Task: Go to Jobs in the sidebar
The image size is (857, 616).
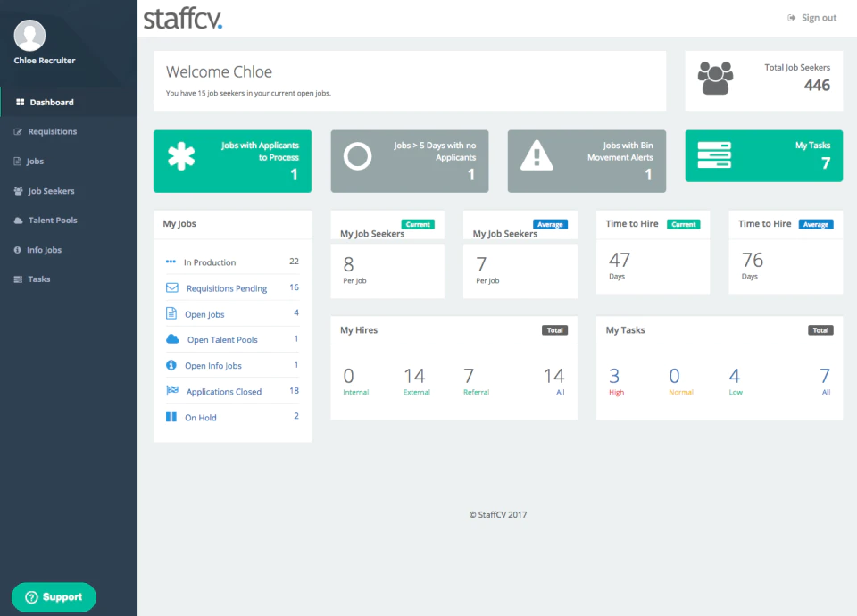Action: (69, 162)
